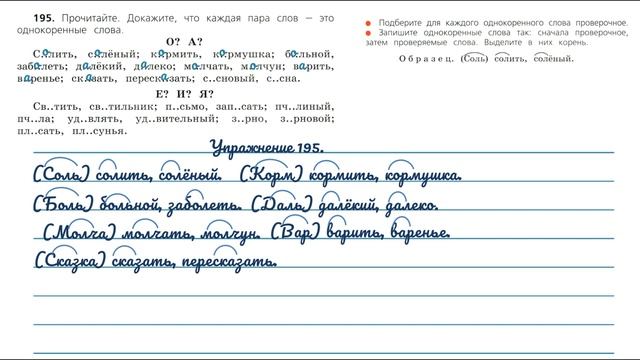This screenshot has width=640, height=360.
Task: Click the printed textbook word "кормушка"
Action: [242, 54]
